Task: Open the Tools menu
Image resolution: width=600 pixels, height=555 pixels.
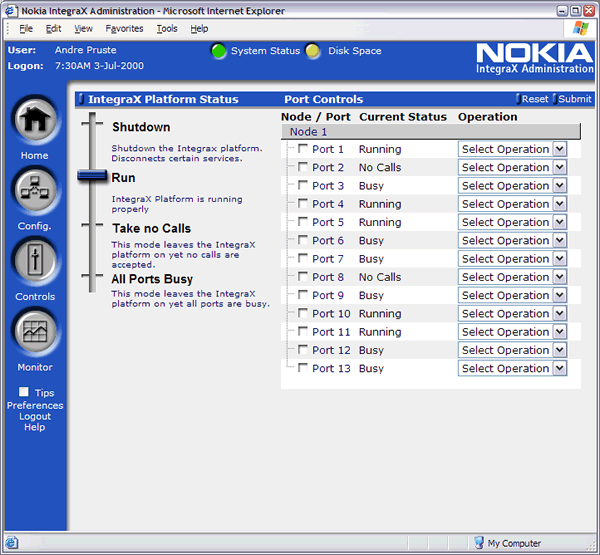Action: (167, 29)
